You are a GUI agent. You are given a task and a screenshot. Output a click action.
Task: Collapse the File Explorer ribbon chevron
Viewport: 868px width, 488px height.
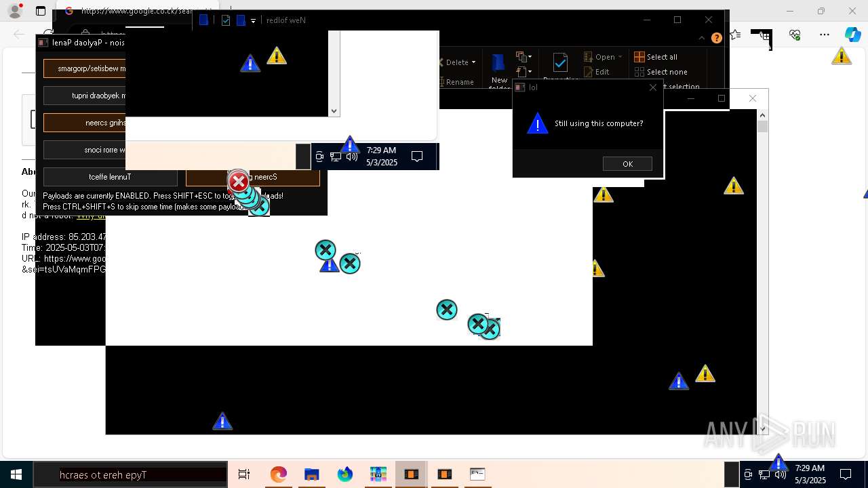click(x=703, y=38)
